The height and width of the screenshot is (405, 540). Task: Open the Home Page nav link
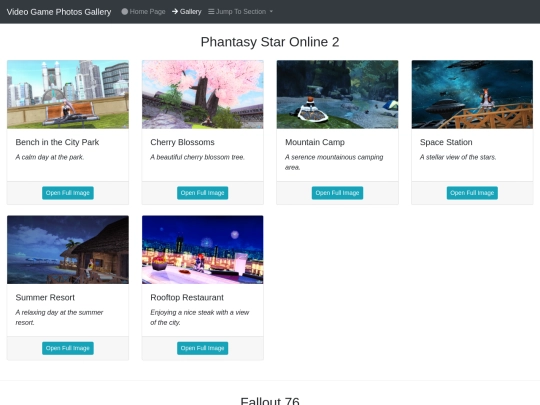point(143,11)
